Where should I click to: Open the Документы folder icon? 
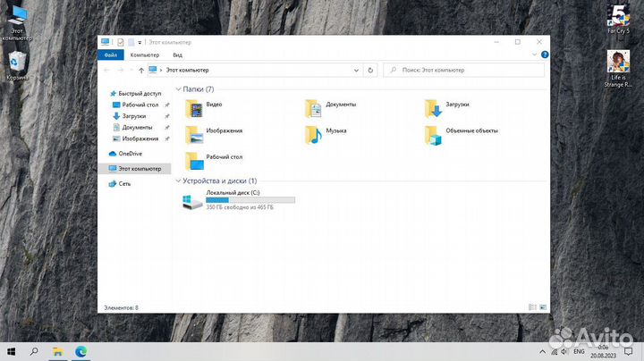[313, 109]
